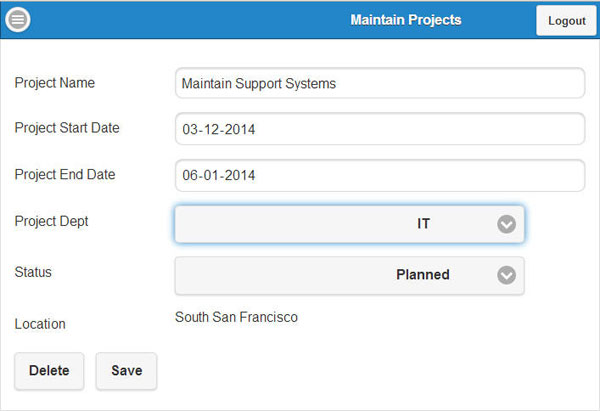600x411 pixels.
Task: Click the Project Name label
Action: (55, 83)
